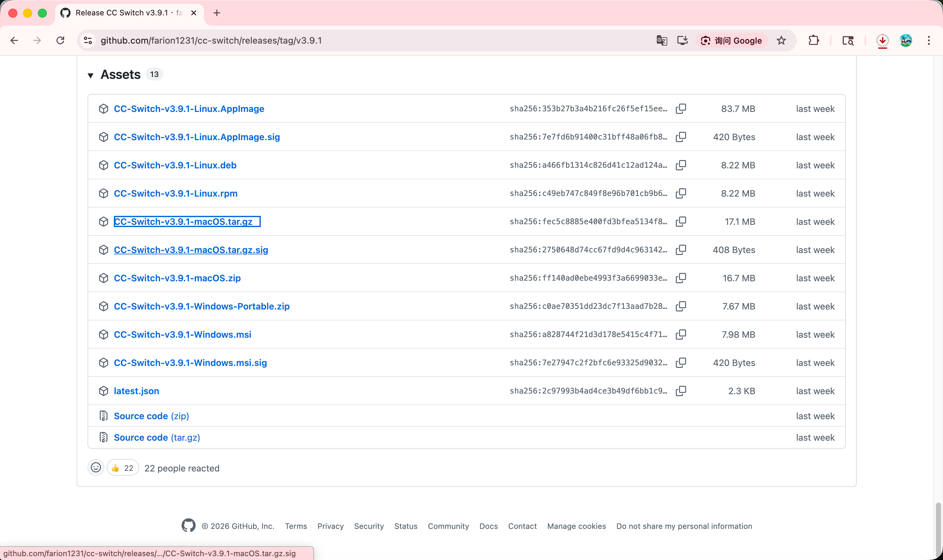View site information icon in address bar
943x560 pixels.
coord(88,40)
